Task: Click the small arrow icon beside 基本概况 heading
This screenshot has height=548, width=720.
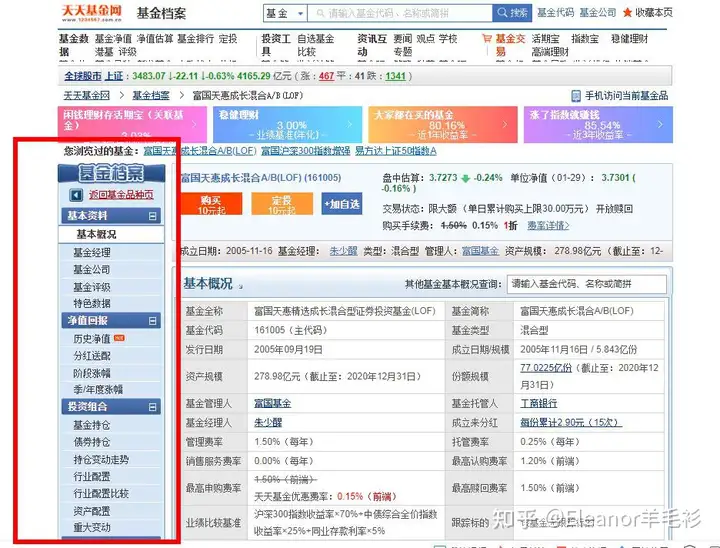Action: pos(241,287)
